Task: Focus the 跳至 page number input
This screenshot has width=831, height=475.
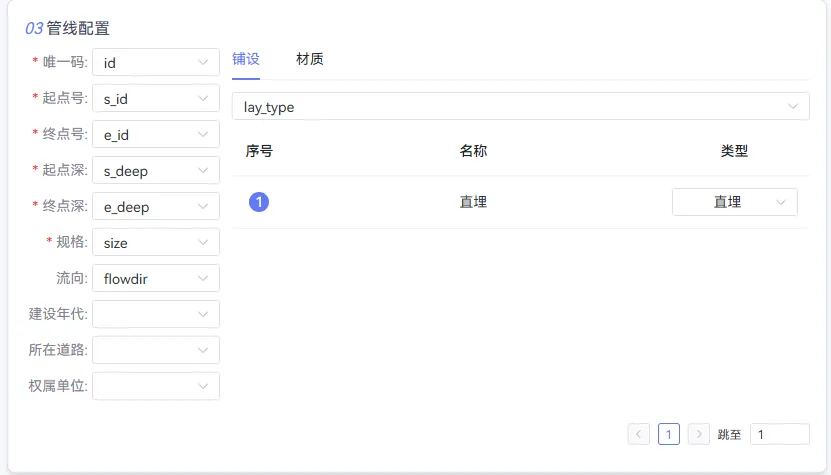Action: point(780,435)
